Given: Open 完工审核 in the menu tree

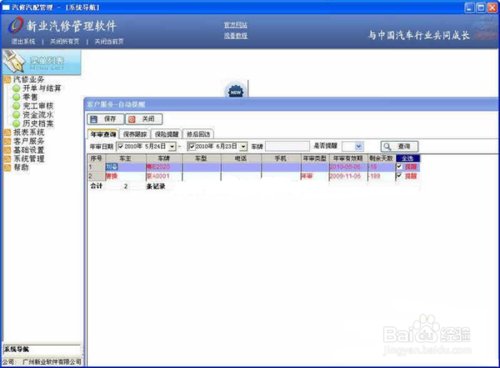Looking at the screenshot, I should coord(38,106).
